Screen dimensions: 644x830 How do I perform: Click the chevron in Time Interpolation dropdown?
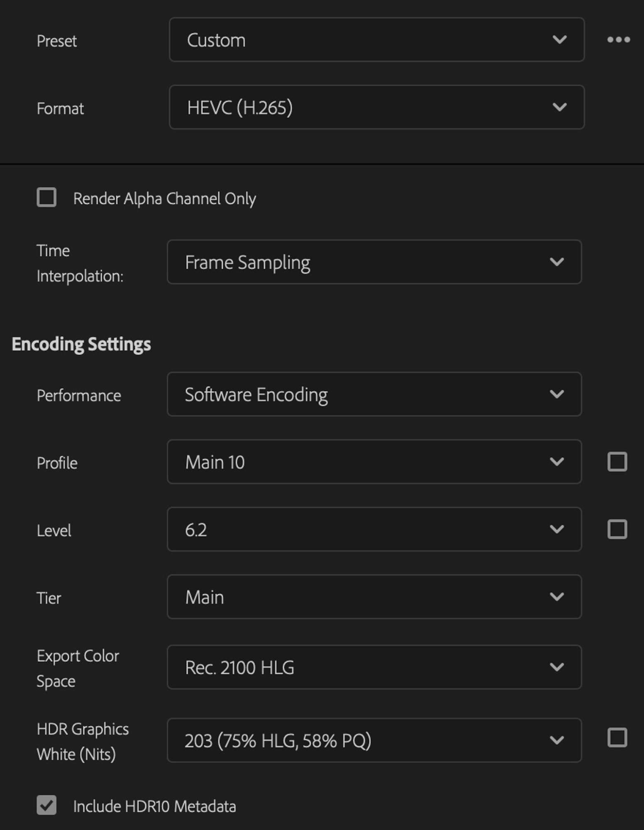(x=556, y=262)
